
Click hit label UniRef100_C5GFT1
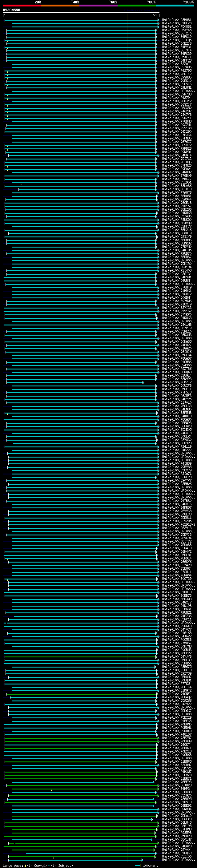177,389
